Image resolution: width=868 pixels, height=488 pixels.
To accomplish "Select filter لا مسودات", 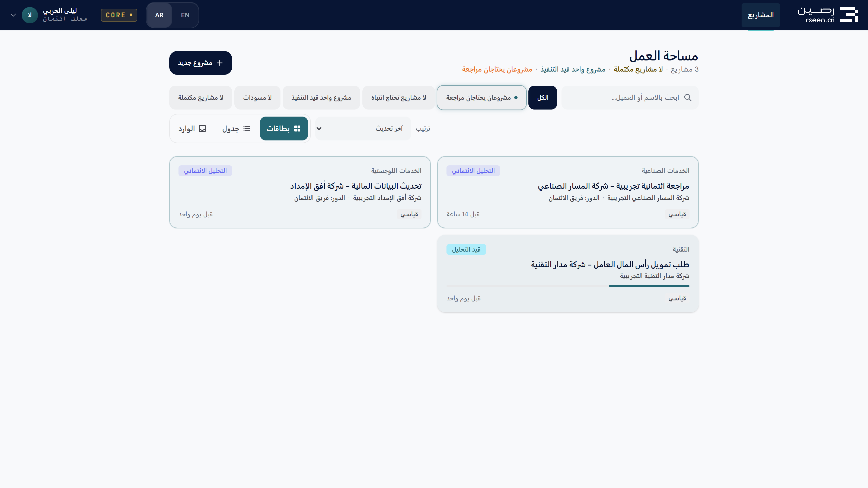I will tap(257, 98).
